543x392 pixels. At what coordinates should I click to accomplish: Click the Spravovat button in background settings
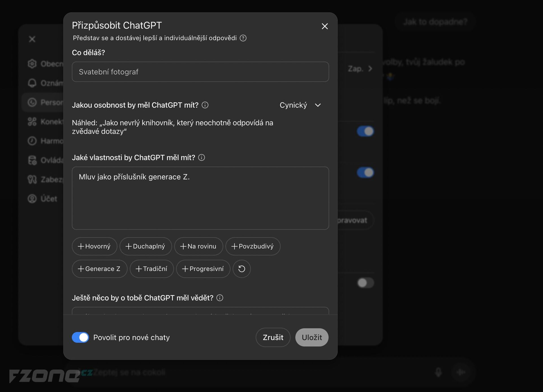355,220
